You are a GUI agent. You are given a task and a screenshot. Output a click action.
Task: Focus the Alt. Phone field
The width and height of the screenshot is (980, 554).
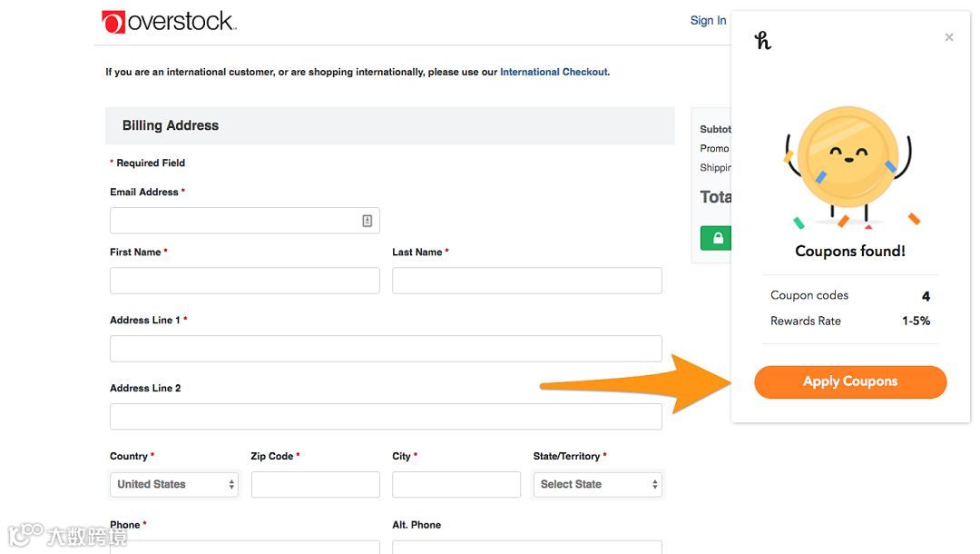526,547
